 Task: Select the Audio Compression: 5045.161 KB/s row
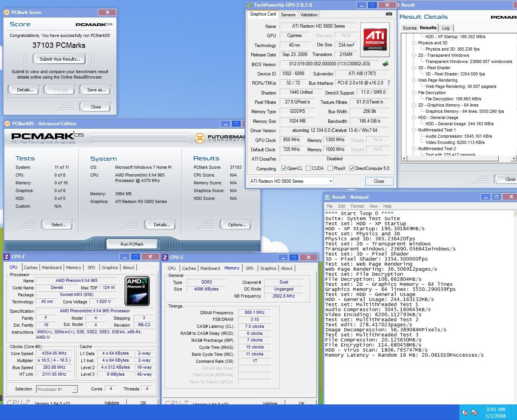point(459,136)
